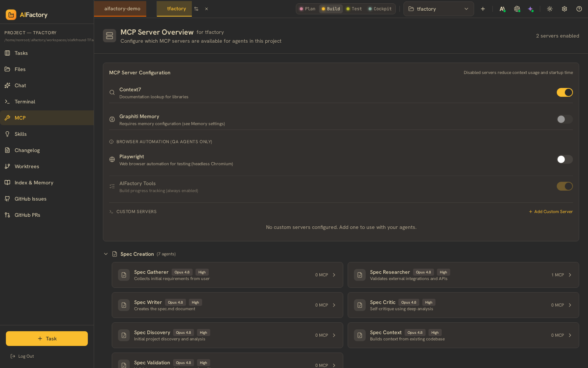The width and height of the screenshot is (588, 368).
Task: Open Files in the sidebar
Action: coord(47,69)
